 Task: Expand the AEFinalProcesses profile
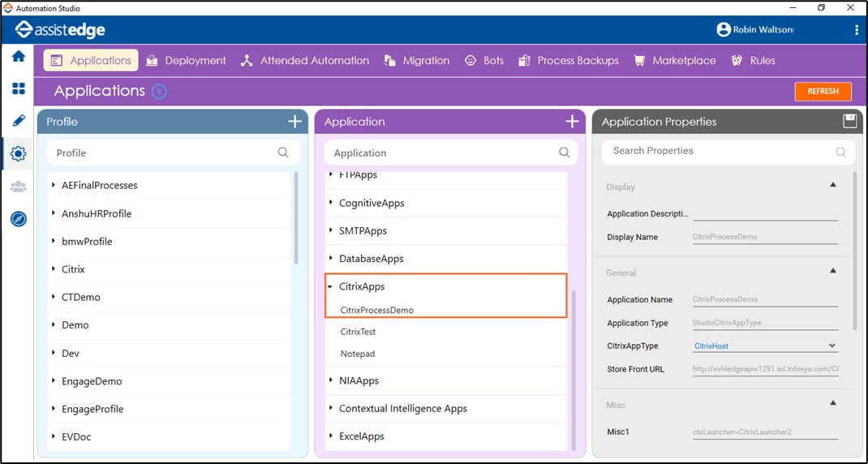(54, 186)
